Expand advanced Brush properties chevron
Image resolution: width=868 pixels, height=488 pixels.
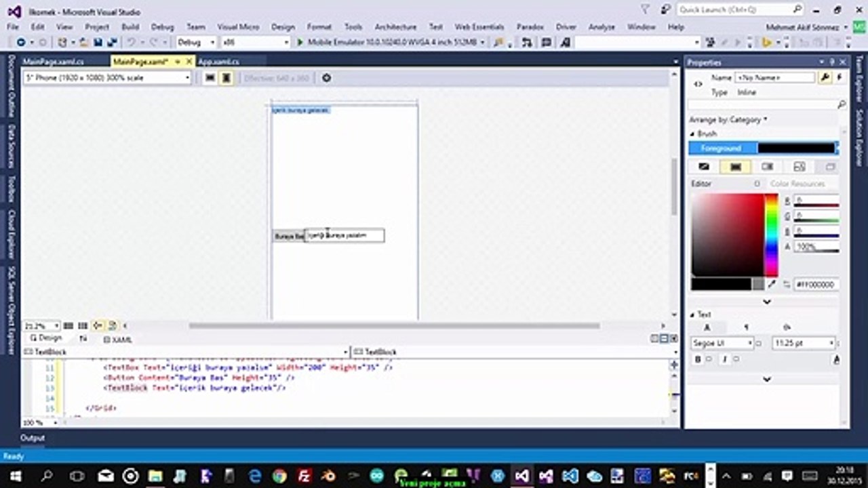tap(767, 302)
